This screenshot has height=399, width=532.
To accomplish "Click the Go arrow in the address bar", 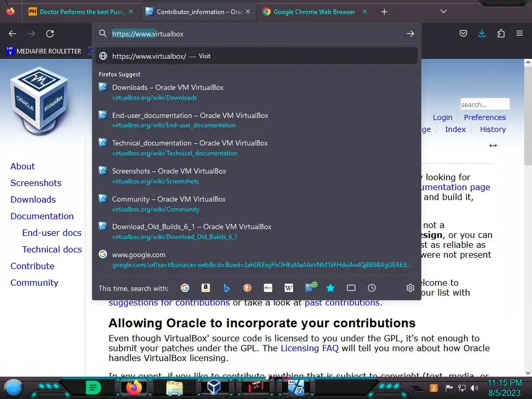I will (x=410, y=34).
